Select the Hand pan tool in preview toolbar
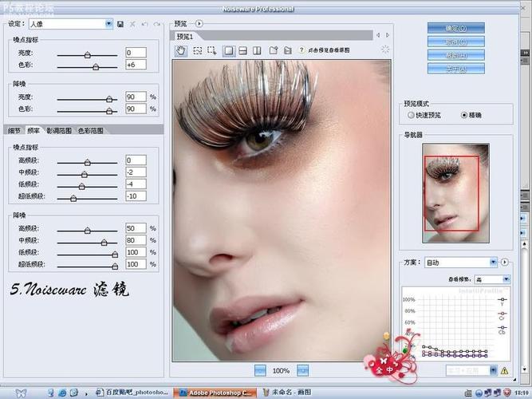 click(181, 50)
